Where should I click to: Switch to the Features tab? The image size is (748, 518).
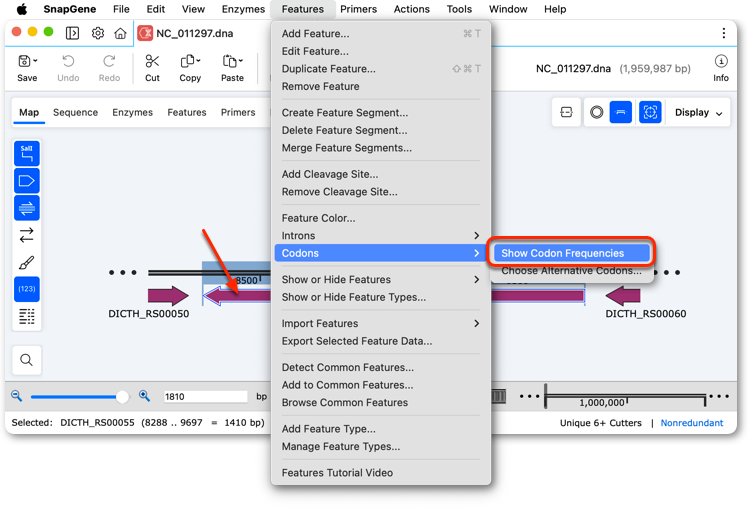187,113
